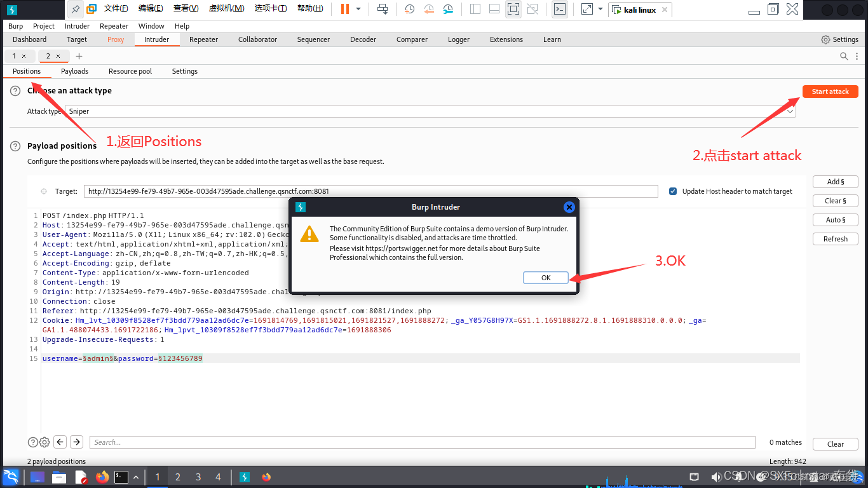Image resolution: width=868 pixels, height=488 pixels.
Task: Switch to the Decoder tab
Action: click(363, 39)
